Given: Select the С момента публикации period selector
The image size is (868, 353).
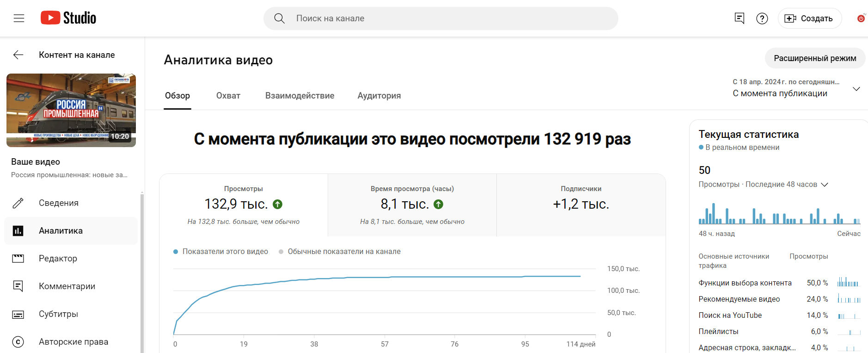Looking at the screenshot, I should (796, 88).
